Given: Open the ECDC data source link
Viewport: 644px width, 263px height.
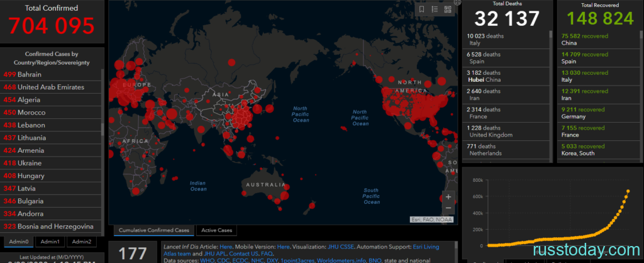Looking at the screenshot, I should click(240, 260).
